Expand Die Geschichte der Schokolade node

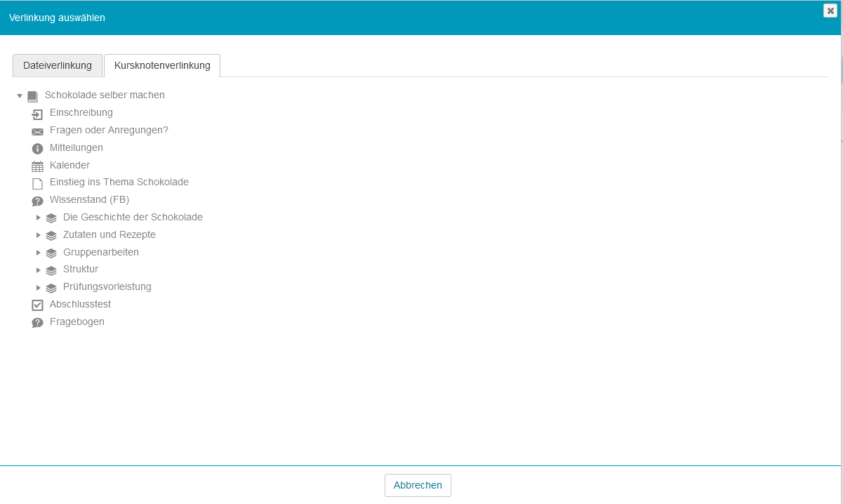coord(39,218)
